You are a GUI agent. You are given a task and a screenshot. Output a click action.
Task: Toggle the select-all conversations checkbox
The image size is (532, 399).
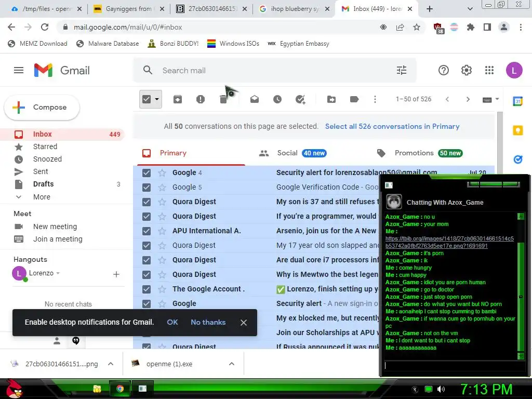point(147,99)
